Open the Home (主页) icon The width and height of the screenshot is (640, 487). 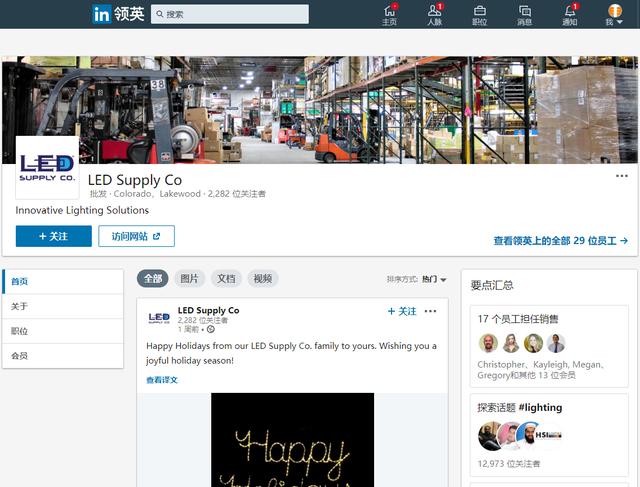pyautogui.click(x=389, y=14)
